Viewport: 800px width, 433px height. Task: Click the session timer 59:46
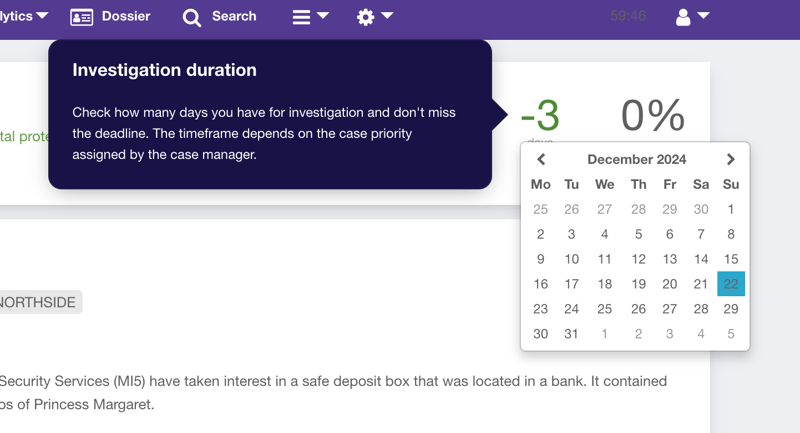click(628, 17)
